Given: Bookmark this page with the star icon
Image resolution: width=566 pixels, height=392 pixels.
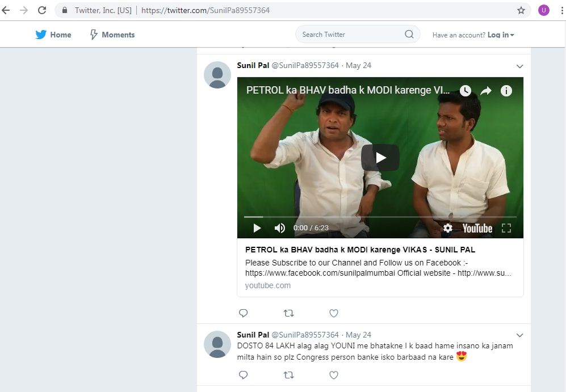Looking at the screenshot, I should (521, 10).
